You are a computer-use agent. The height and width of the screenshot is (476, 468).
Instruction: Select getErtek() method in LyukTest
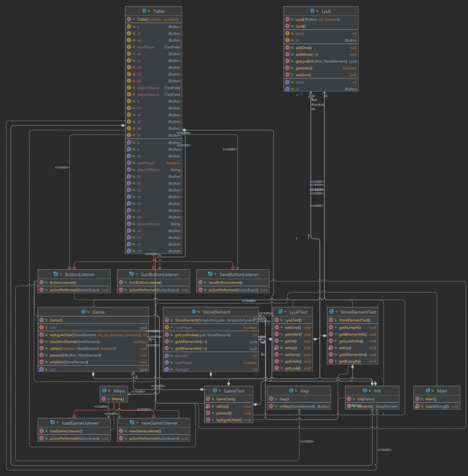pyautogui.click(x=293, y=361)
